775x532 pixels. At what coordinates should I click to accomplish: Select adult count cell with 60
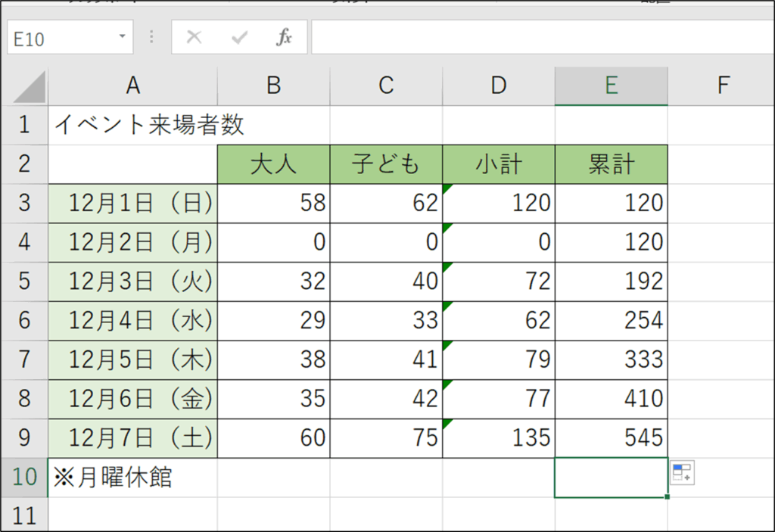[x=274, y=438]
